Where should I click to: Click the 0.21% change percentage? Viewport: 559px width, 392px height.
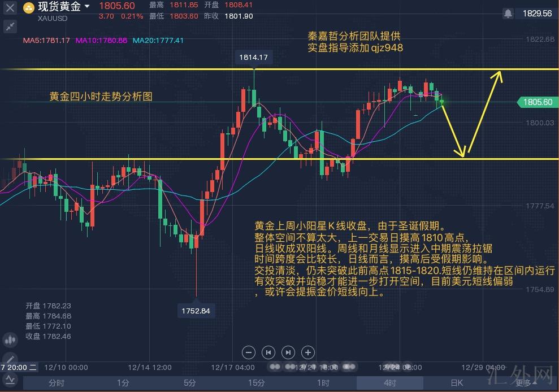tap(132, 16)
